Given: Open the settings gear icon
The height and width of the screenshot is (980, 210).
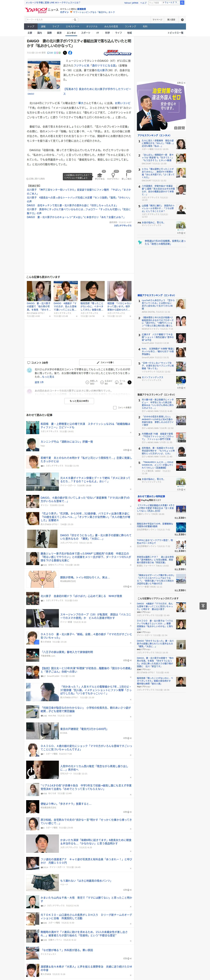Looking at the screenshot, I should (x=182, y=19).
